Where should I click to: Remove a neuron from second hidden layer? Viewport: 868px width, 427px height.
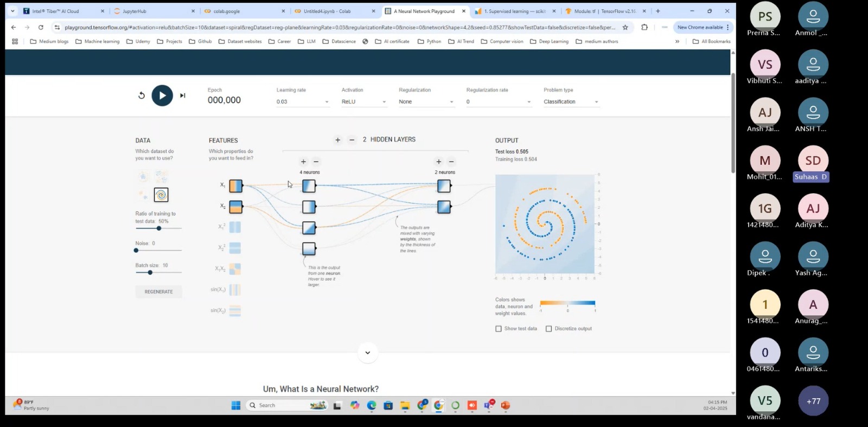(451, 162)
